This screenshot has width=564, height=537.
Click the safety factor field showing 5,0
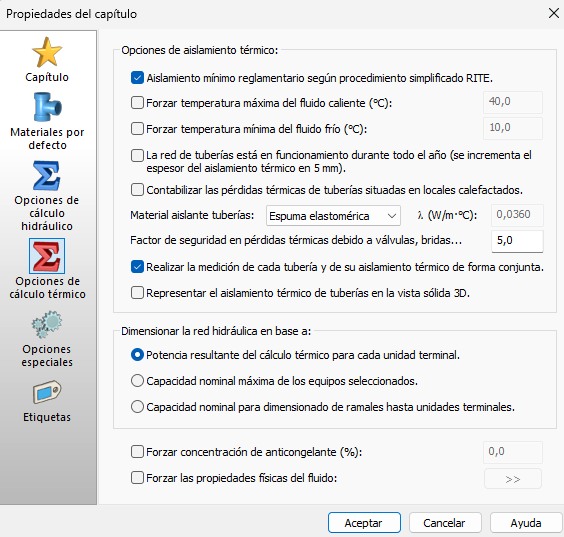(x=517, y=241)
